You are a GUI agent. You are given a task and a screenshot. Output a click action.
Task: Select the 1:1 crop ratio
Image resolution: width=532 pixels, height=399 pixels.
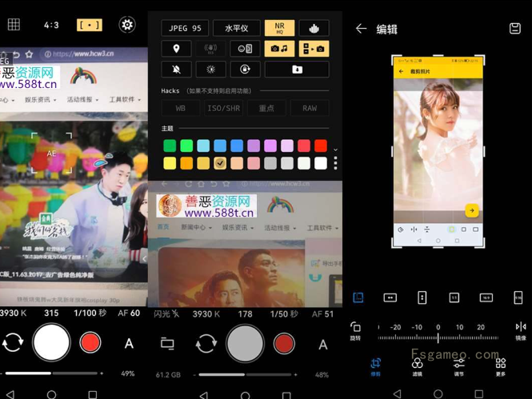pyautogui.click(x=454, y=297)
